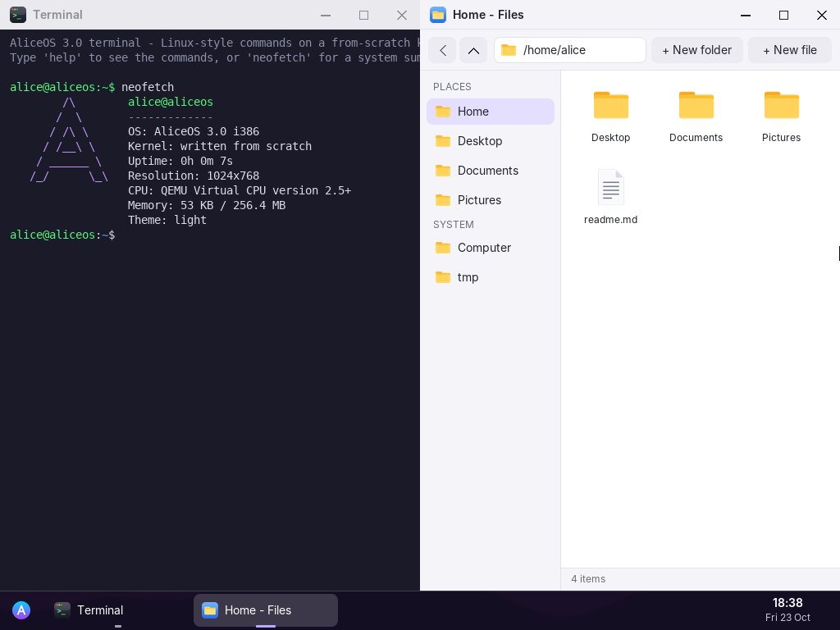Viewport: 840px width, 630px height.
Task: Click the 'Theme: light' line in Terminal
Action: click(x=167, y=220)
